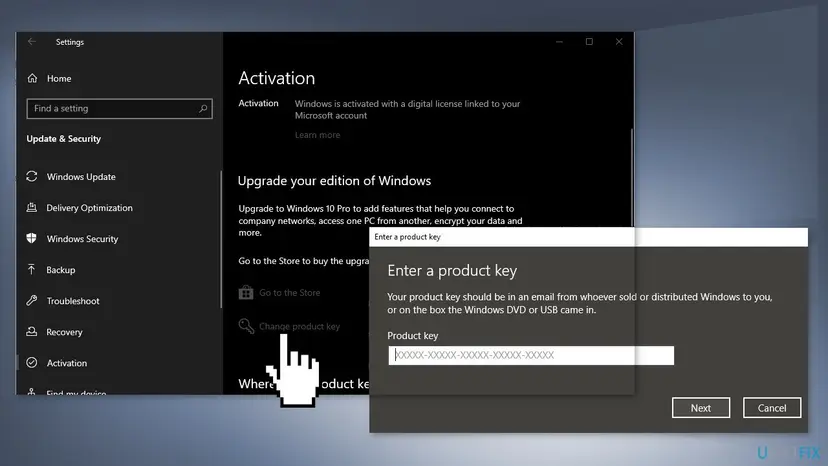Click the Store bag icon

(x=246, y=292)
